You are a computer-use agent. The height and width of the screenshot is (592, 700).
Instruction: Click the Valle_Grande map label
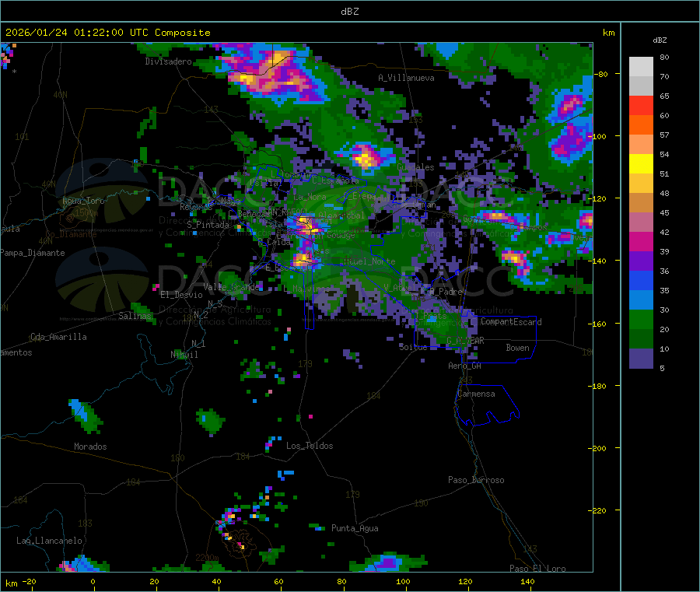[231, 286]
